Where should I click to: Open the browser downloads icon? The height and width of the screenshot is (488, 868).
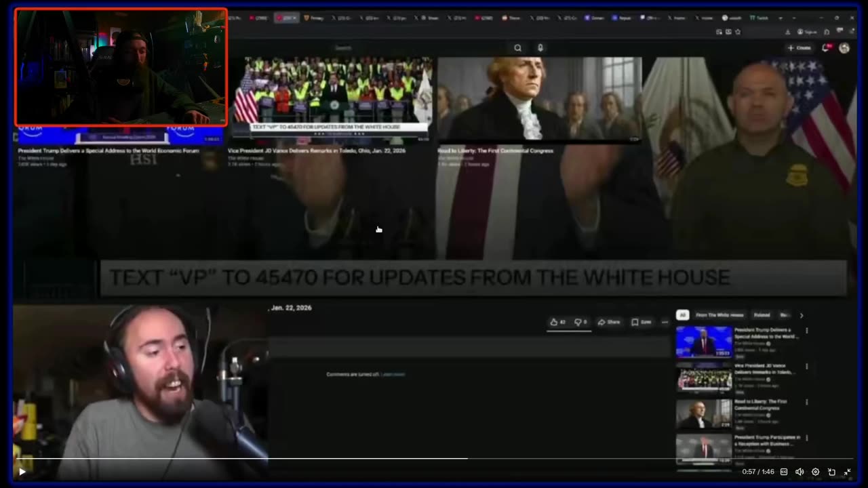pyautogui.click(x=788, y=32)
